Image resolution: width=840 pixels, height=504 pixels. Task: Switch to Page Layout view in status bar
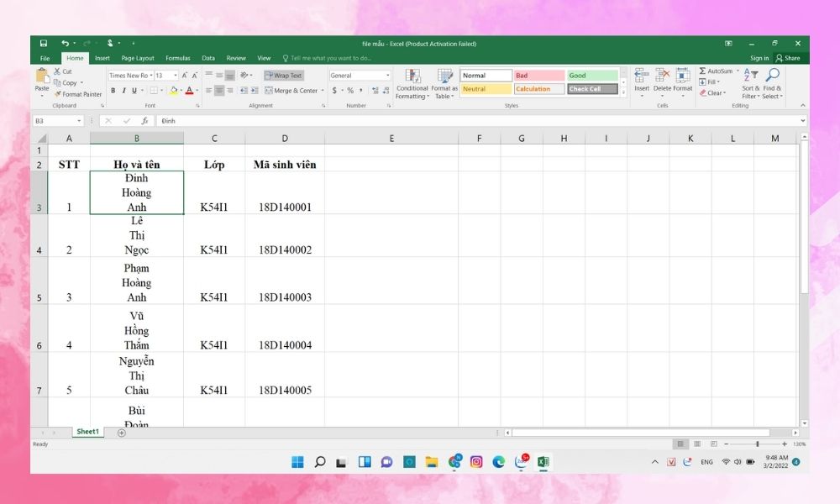[x=697, y=444]
